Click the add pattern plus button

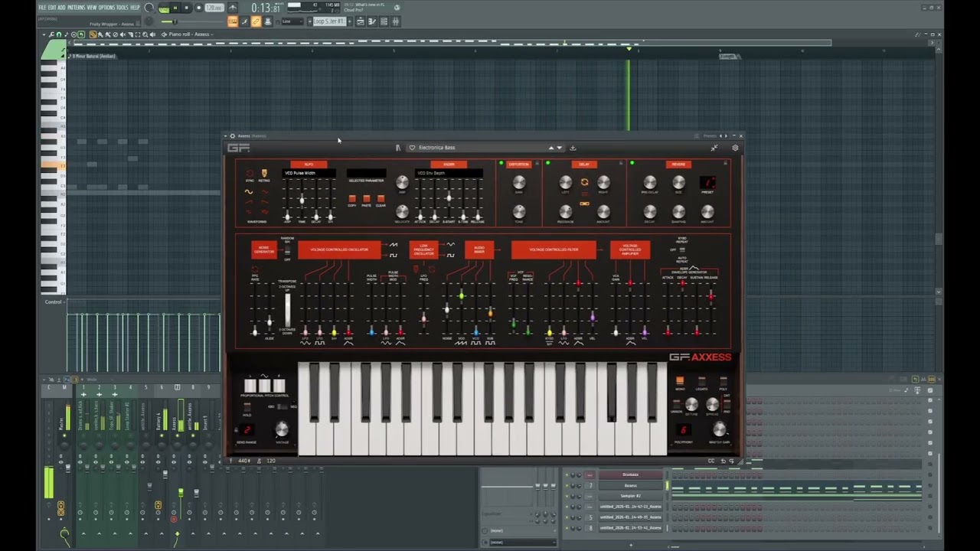click(x=351, y=21)
